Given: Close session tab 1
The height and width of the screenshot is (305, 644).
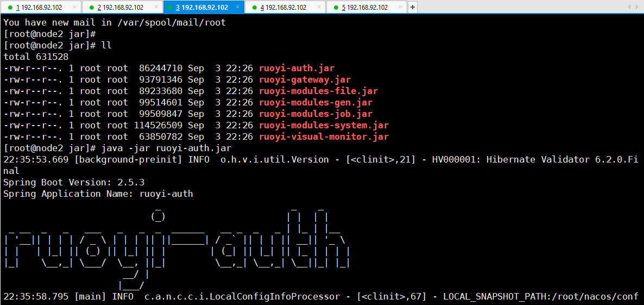Looking at the screenshot, I should 74,8.
